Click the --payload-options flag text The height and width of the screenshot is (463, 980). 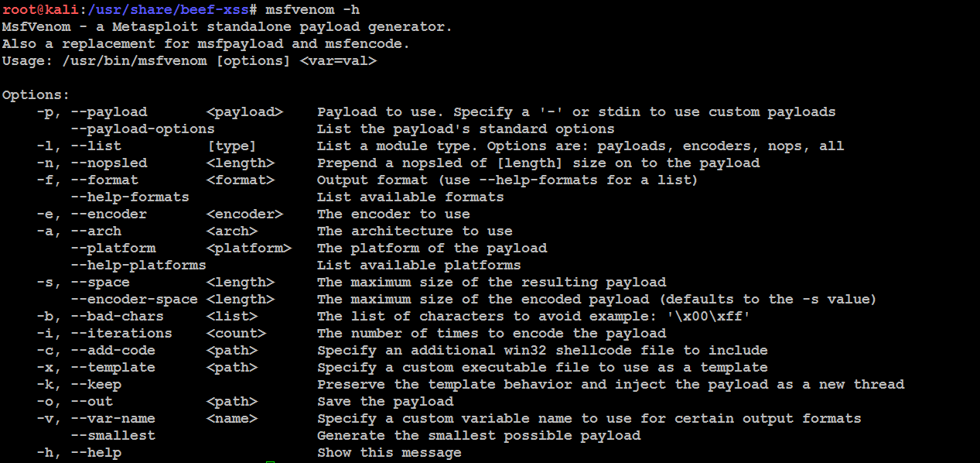coord(142,129)
